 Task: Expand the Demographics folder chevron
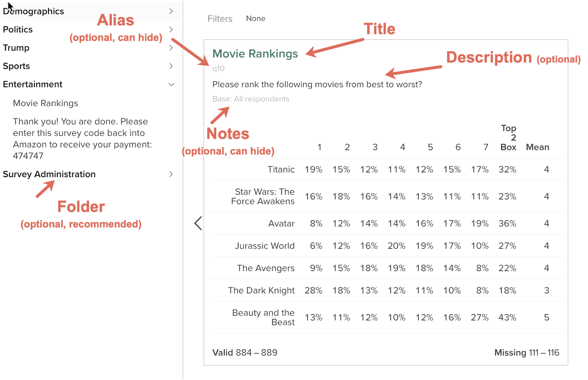pos(171,11)
